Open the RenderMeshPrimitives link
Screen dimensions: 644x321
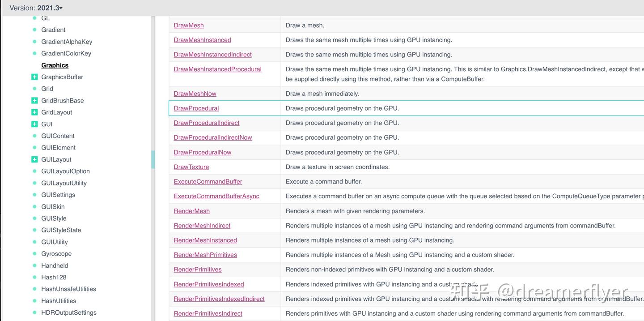click(x=205, y=255)
